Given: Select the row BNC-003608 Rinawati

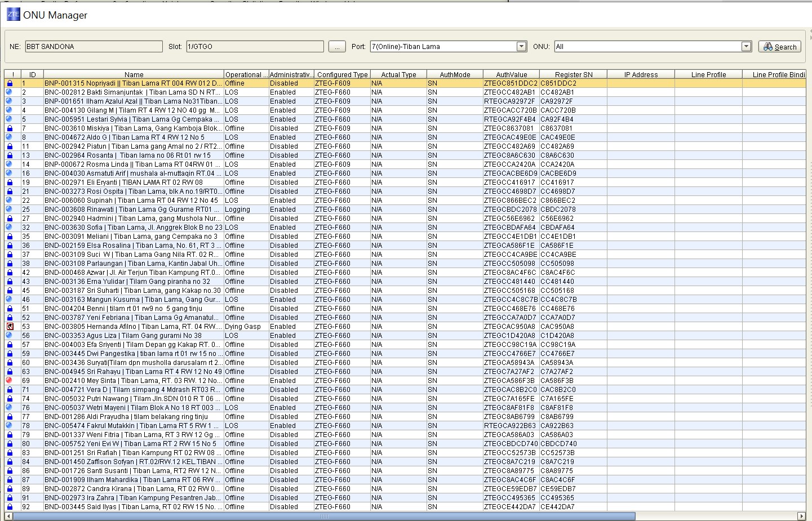Looking at the screenshot, I should click(405, 210).
